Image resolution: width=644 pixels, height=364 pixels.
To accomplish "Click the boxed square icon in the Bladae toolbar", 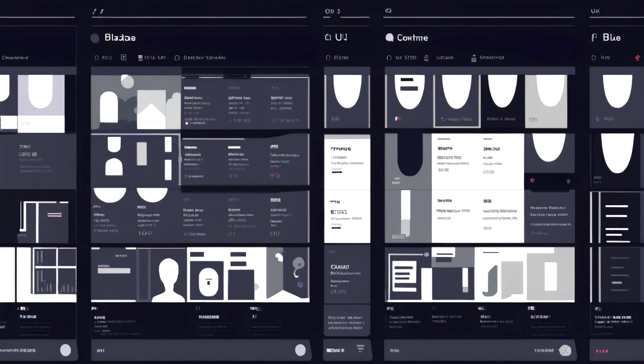I will tap(124, 57).
